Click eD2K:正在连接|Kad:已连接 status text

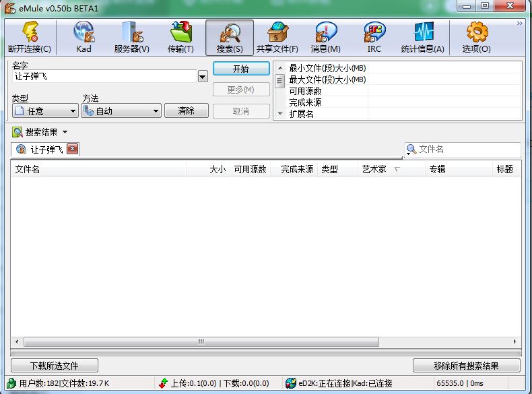(345, 383)
